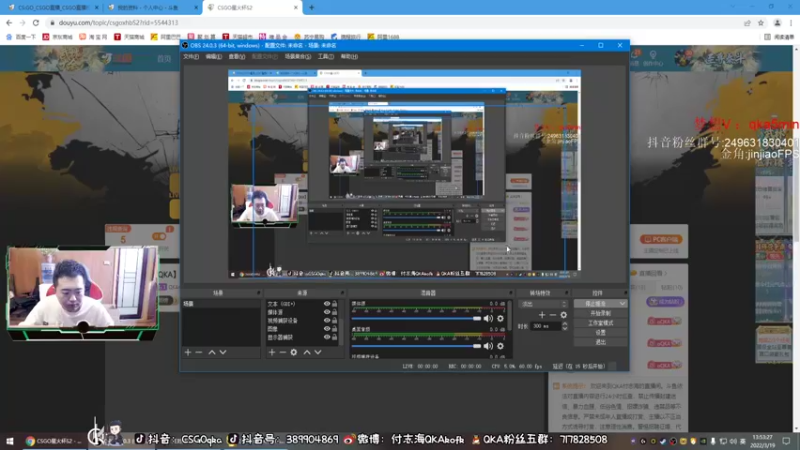Hide the 图像 source
Viewport: 800px width, 450px height.
[x=327, y=329]
